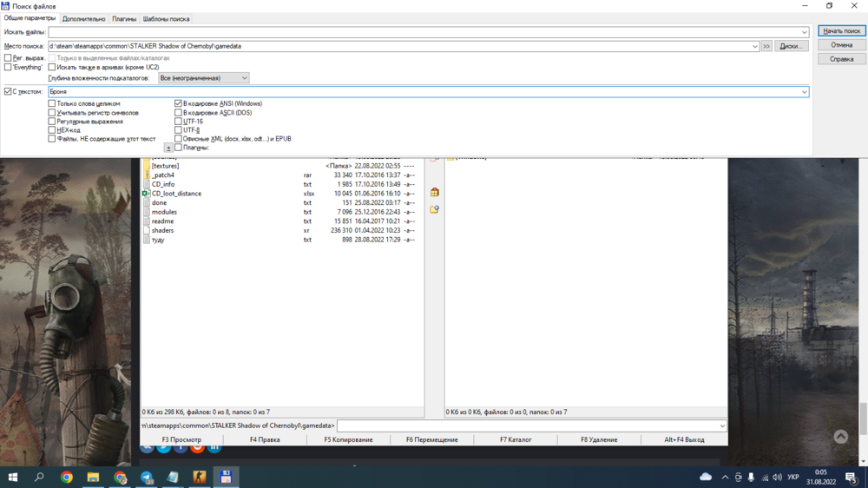Open File Explorer from the taskbar

pyautogui.click(x=93, y=478)
